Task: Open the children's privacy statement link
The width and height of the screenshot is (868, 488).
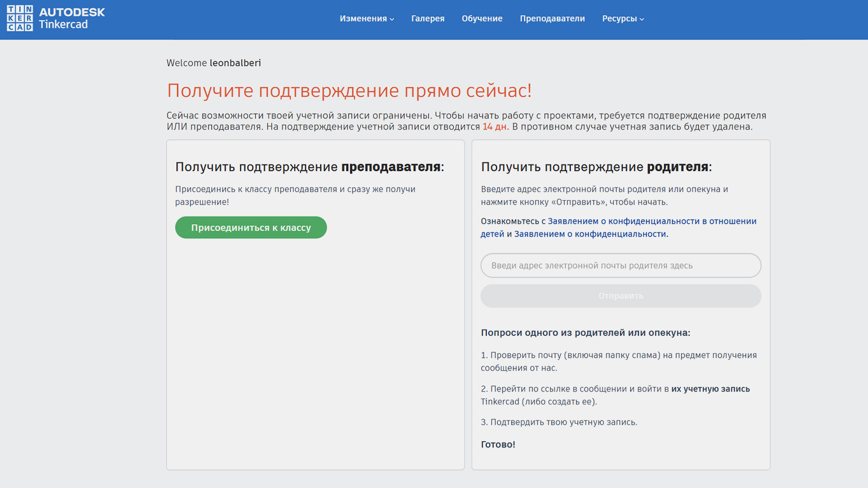Action: [652, 221]
